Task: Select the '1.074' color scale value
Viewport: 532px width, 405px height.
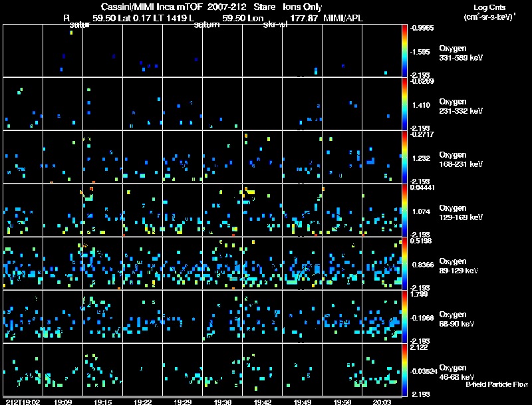Action: point(421,211)
